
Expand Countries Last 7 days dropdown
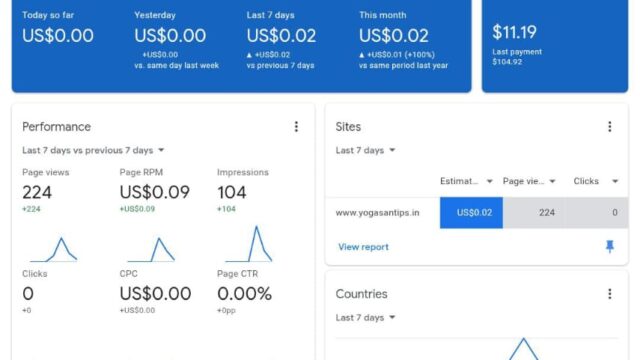point(365,318)
